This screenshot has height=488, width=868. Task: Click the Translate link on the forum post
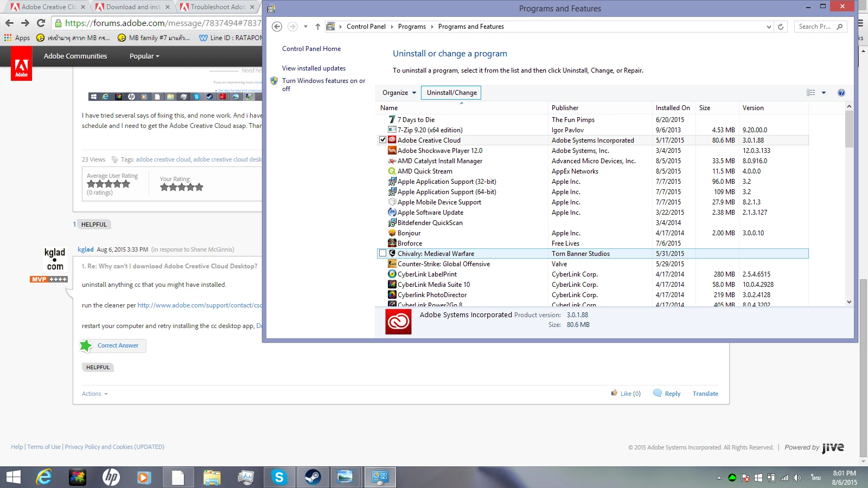pyautogui.click(x=705, y=394)
